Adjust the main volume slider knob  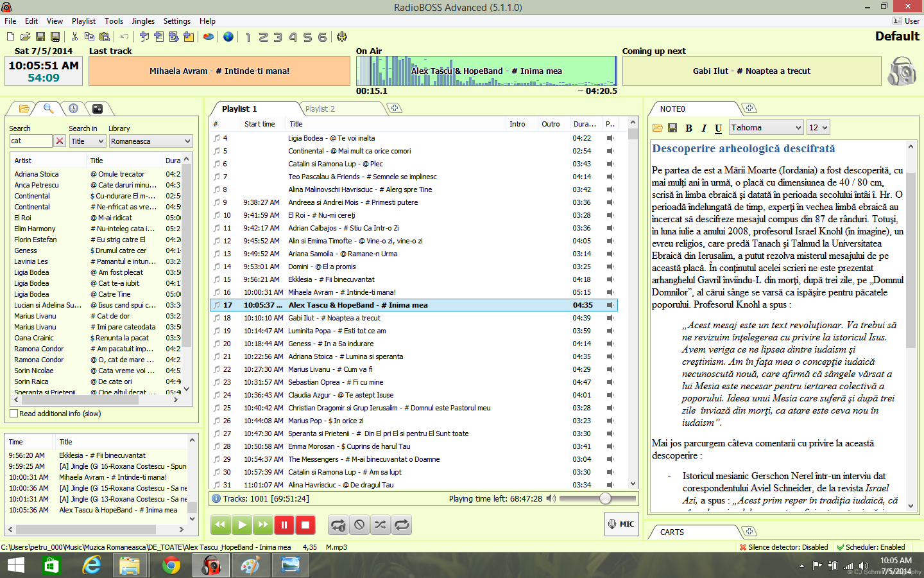605,498
